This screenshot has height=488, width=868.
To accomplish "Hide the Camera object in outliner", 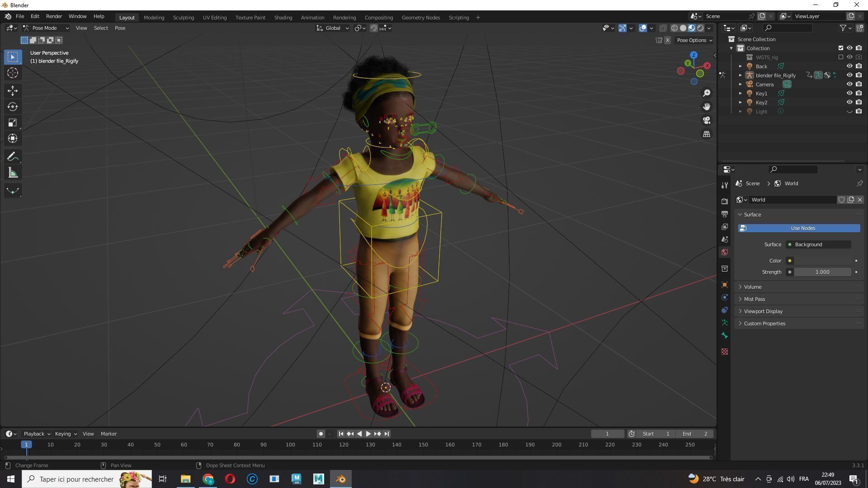I will pos(849,84).
